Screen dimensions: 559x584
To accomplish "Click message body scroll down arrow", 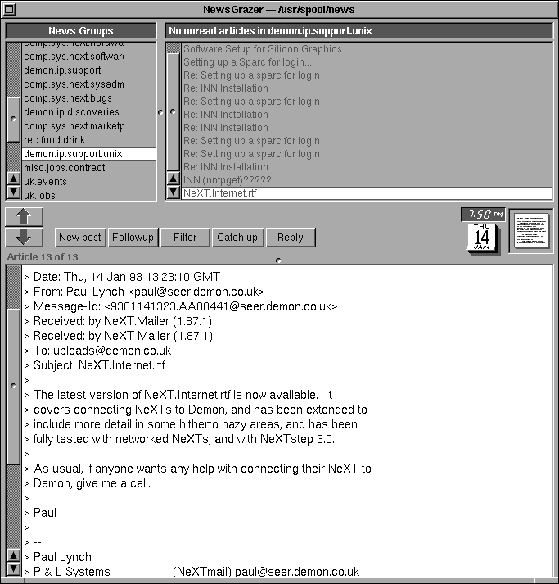I will coord(13,569).
